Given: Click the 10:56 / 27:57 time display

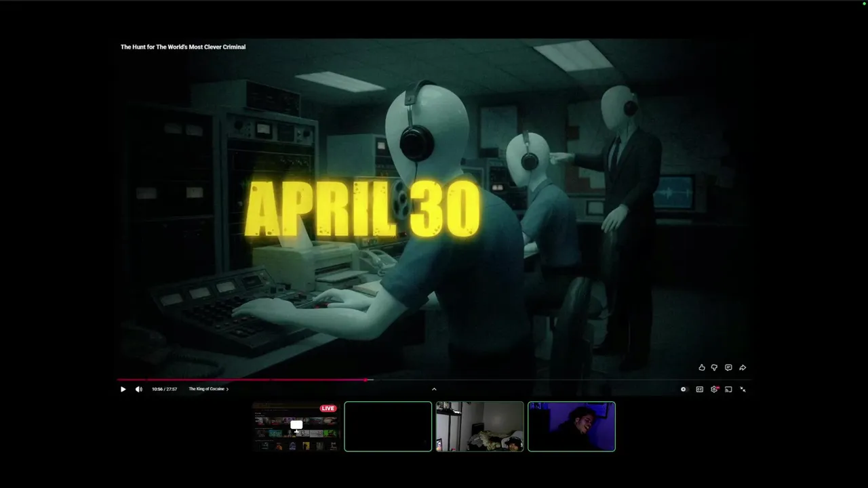Looking at the screenshot, I should (x=164, y=389).
